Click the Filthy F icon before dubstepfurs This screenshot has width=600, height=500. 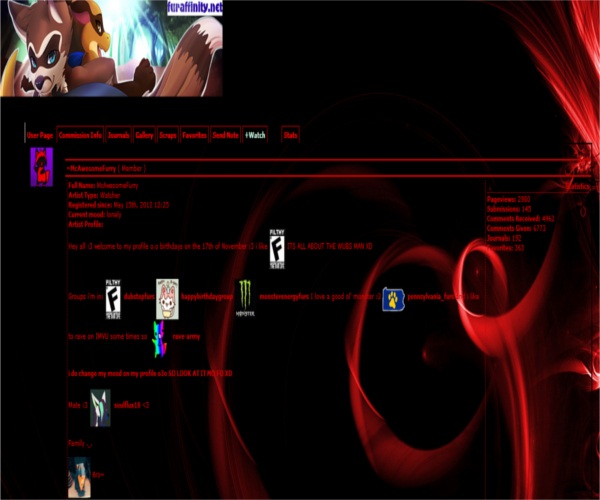[113, 300]
